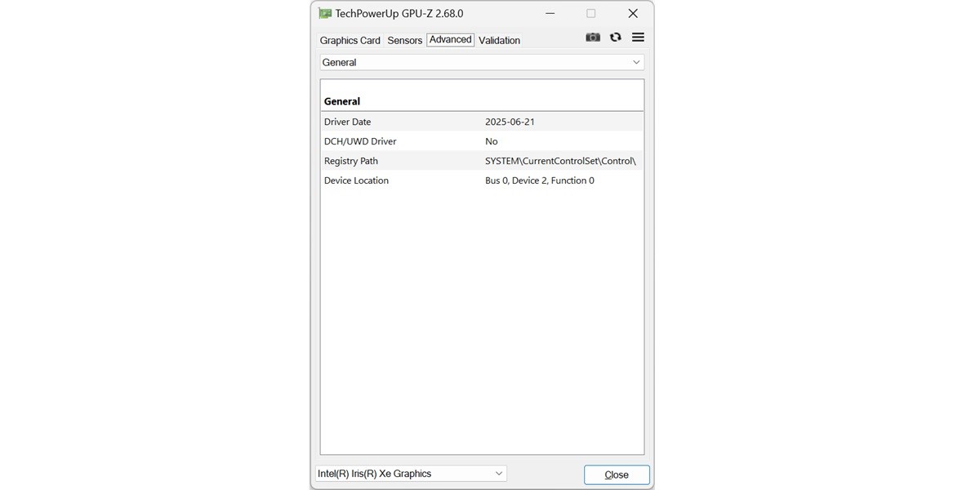Click the chevron on the General combo box
The image size is (980, 490).
(x=635, y=62)
